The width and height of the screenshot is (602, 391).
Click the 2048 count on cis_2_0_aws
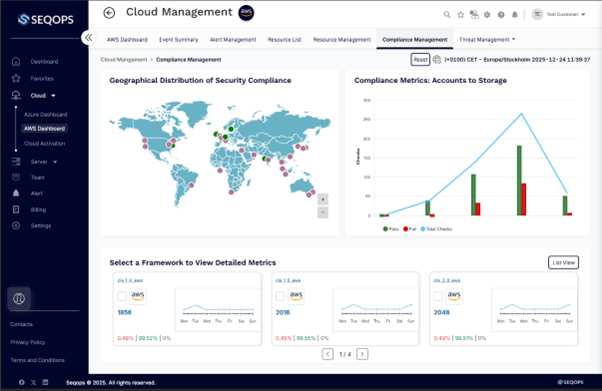[x=442, y=312]
